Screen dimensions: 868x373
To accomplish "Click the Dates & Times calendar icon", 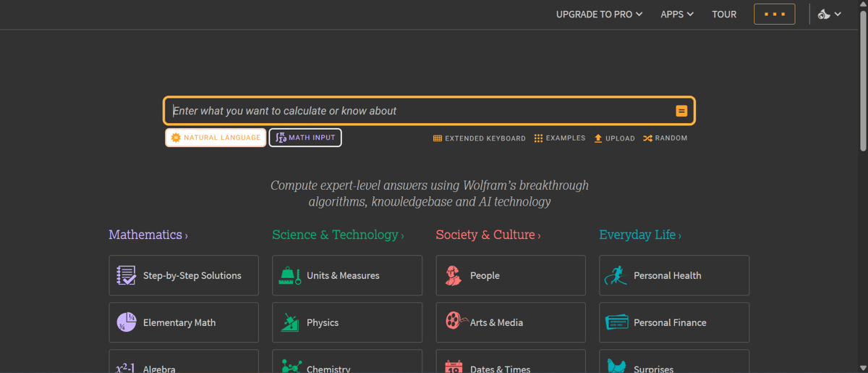I will click(454, 366).
